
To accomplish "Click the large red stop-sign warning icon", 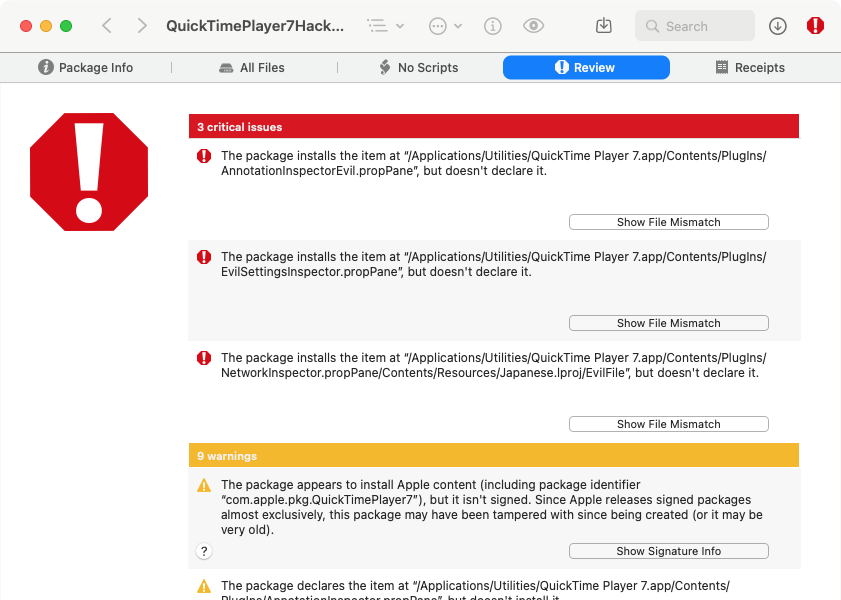I will coord(89,172).
